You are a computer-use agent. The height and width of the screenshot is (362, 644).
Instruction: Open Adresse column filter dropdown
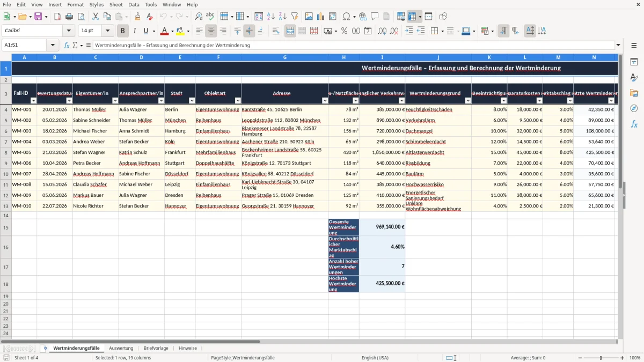point(325,100)
